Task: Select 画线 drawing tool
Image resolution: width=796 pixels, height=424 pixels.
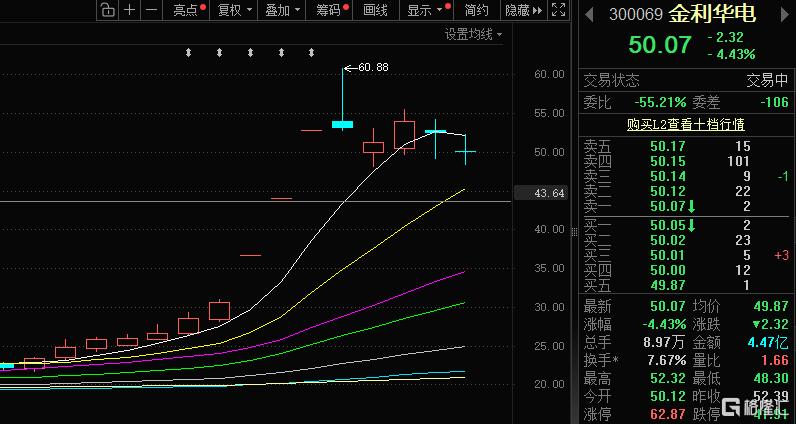Action: (375, 10)
